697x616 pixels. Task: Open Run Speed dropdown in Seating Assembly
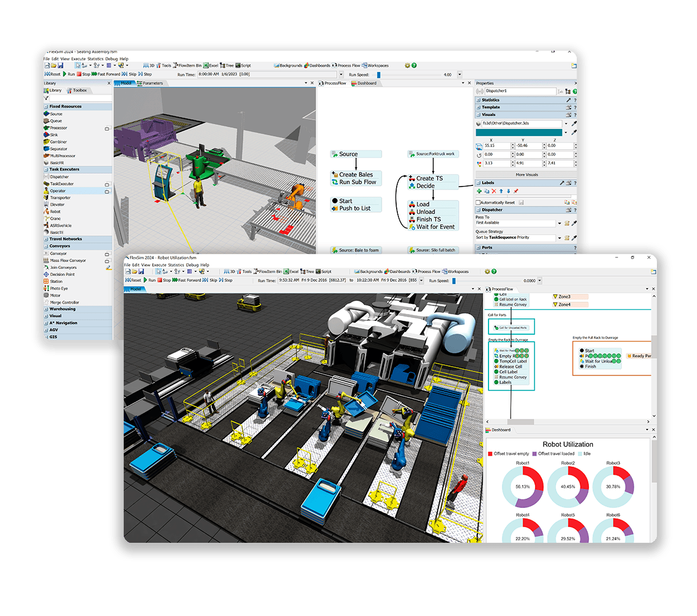pos(459,74)
